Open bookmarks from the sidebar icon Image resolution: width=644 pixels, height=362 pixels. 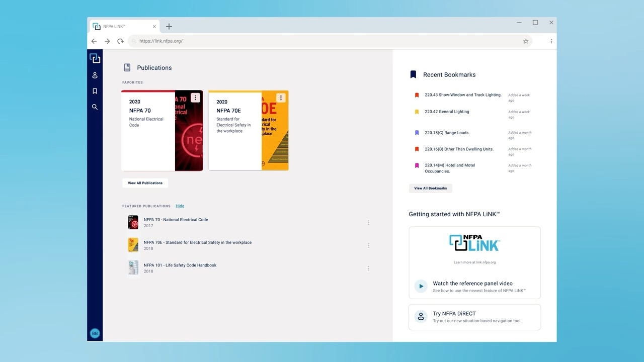click(x=95, y=91)
